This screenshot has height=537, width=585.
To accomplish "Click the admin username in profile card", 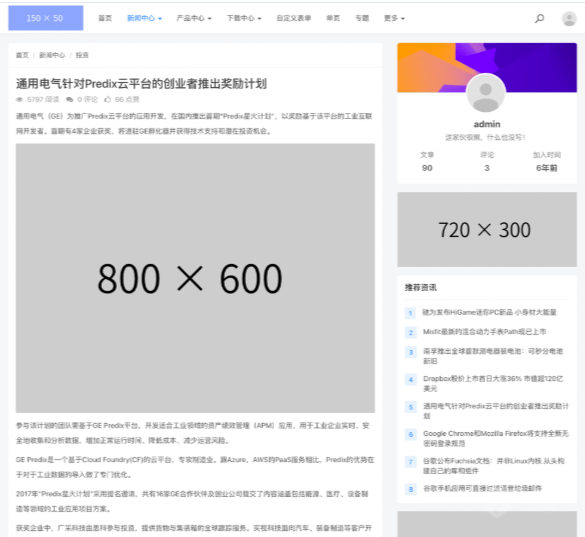I will click(x=487, y=124).
